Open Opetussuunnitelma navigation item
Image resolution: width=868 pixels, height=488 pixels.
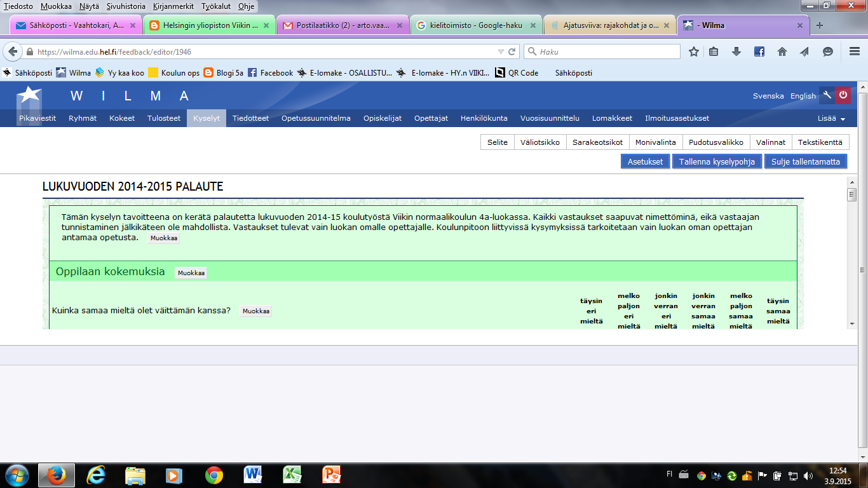316,118
